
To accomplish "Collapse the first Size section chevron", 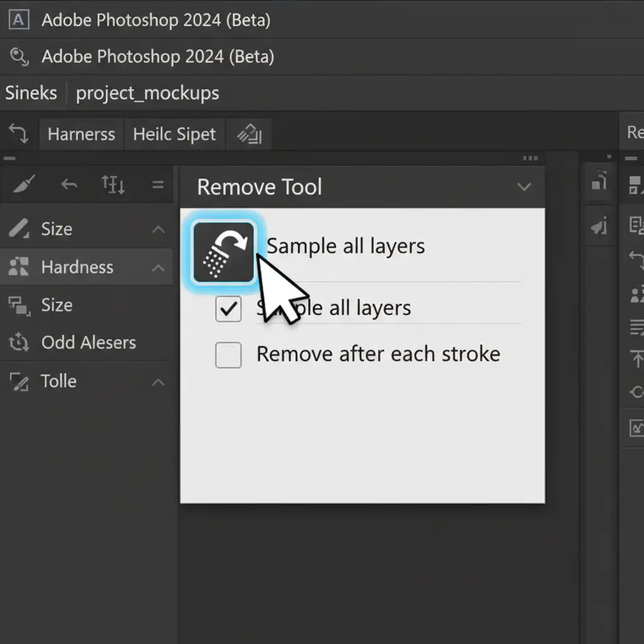I will [x=158, y=230].
